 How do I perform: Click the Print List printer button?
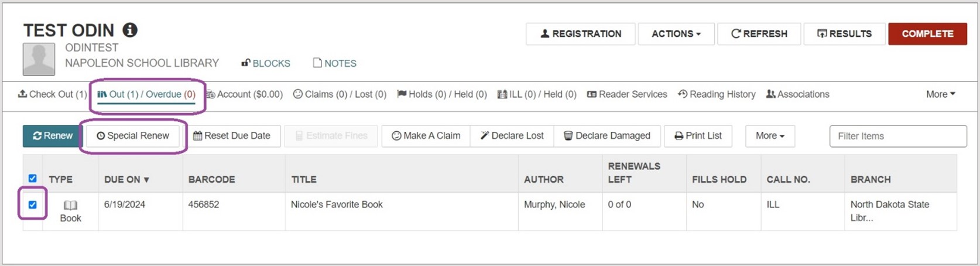click(698, 136)
